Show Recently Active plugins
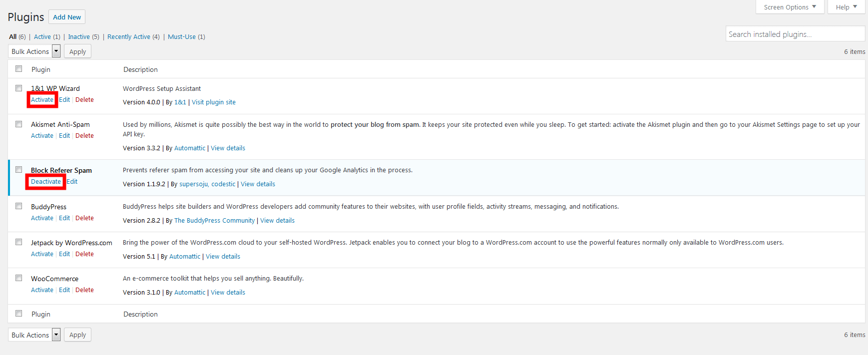Screen dimensions: 868x355 coord(129,37)
